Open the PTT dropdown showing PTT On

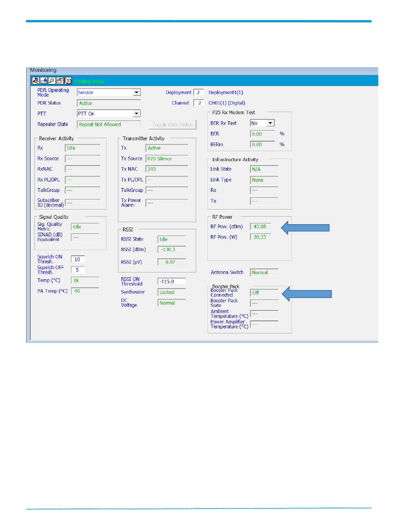(136, 113)
